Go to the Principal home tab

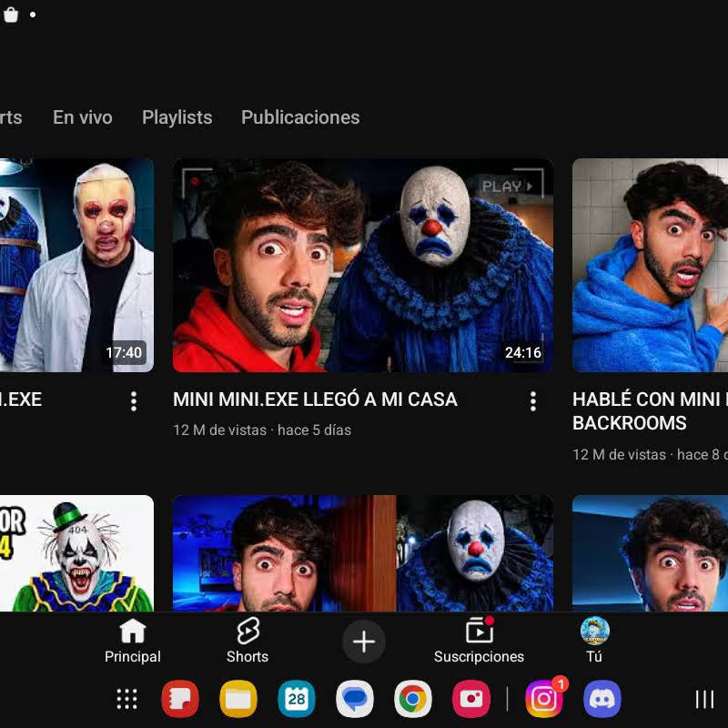(132, 641)
